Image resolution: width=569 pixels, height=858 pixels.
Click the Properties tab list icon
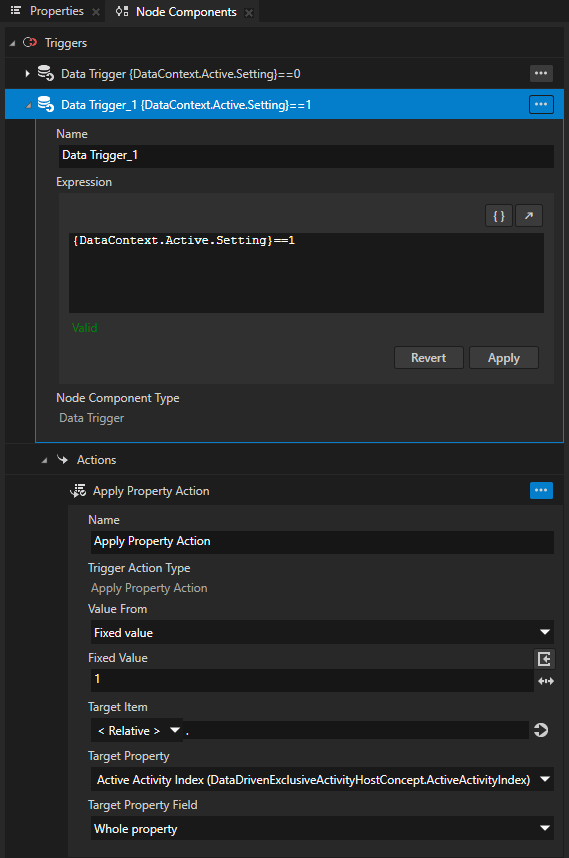(x=16, y=10)
